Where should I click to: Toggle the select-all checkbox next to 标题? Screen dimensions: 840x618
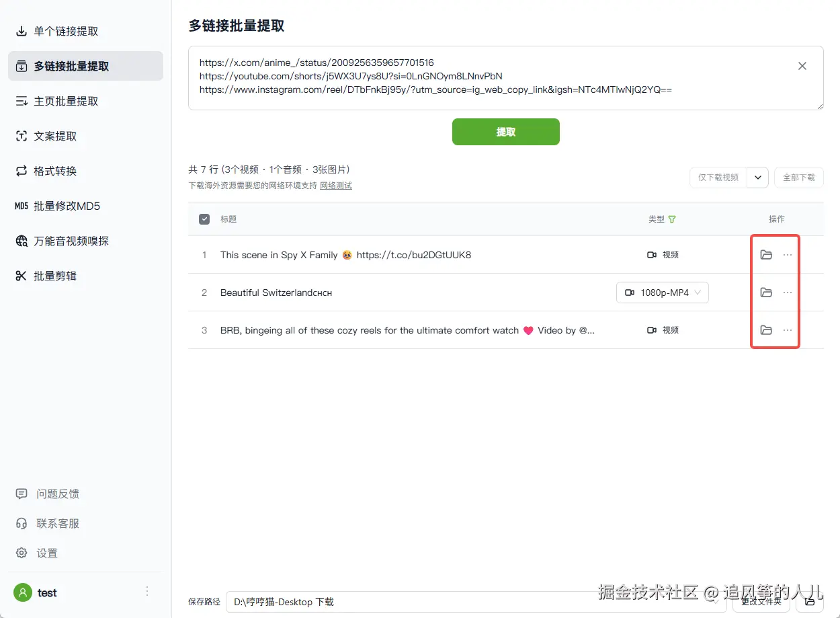pos(204,219)
